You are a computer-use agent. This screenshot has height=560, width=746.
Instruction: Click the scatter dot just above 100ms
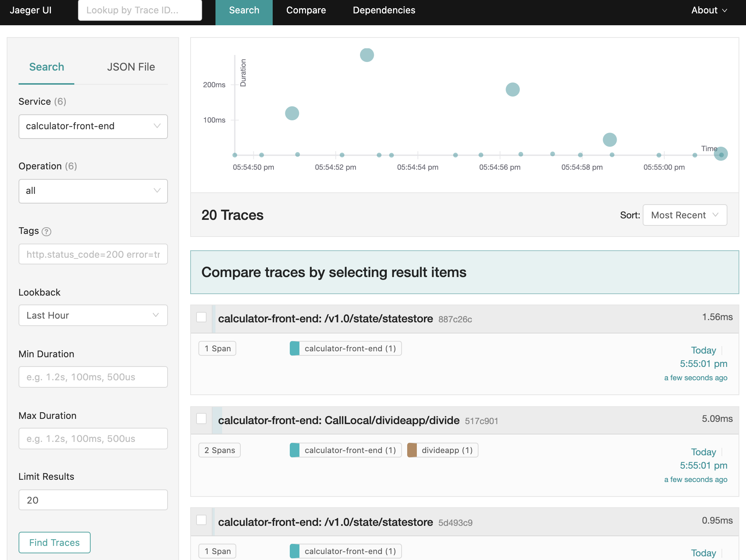(292, 113)
